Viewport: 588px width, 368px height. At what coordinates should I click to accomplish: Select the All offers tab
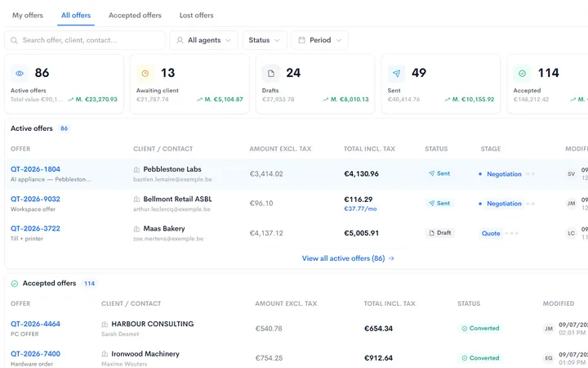pyautogui.click(x=76, y=16)
